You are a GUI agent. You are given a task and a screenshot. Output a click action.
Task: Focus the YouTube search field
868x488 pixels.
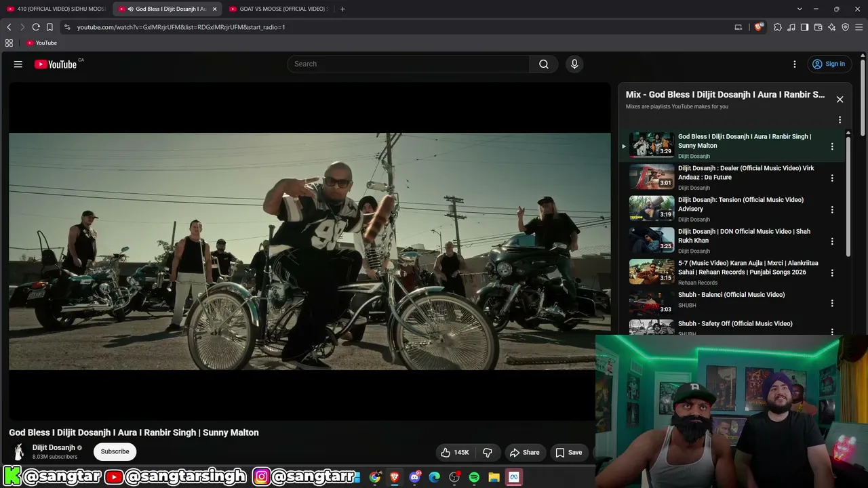408,64
